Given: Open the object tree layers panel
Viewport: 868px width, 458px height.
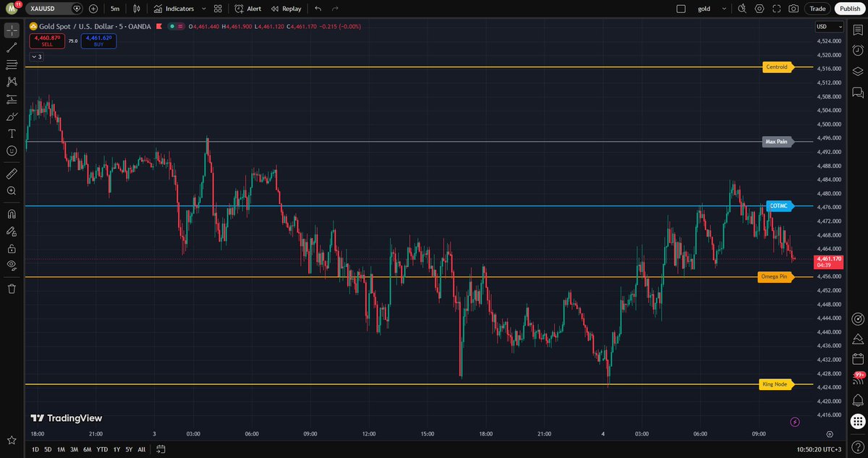Looking at the screenshot, I should coord(858,71).
